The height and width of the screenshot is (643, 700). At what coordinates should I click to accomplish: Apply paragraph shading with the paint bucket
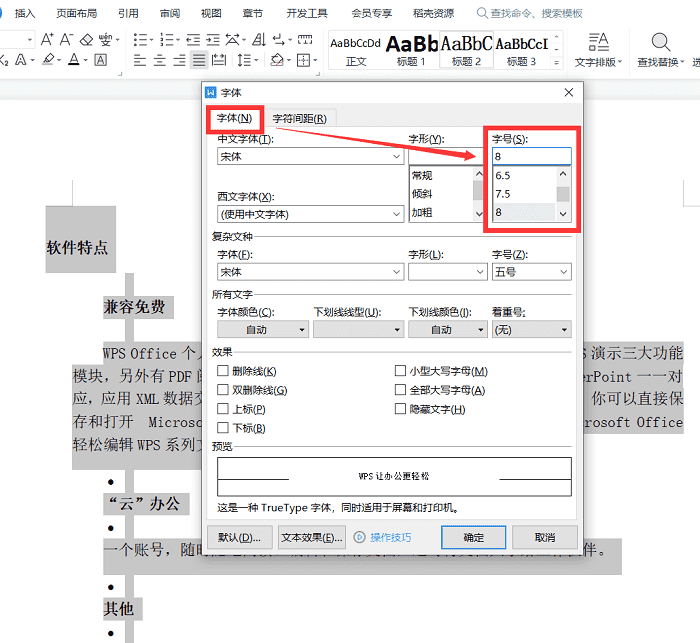tap(277, 60)
